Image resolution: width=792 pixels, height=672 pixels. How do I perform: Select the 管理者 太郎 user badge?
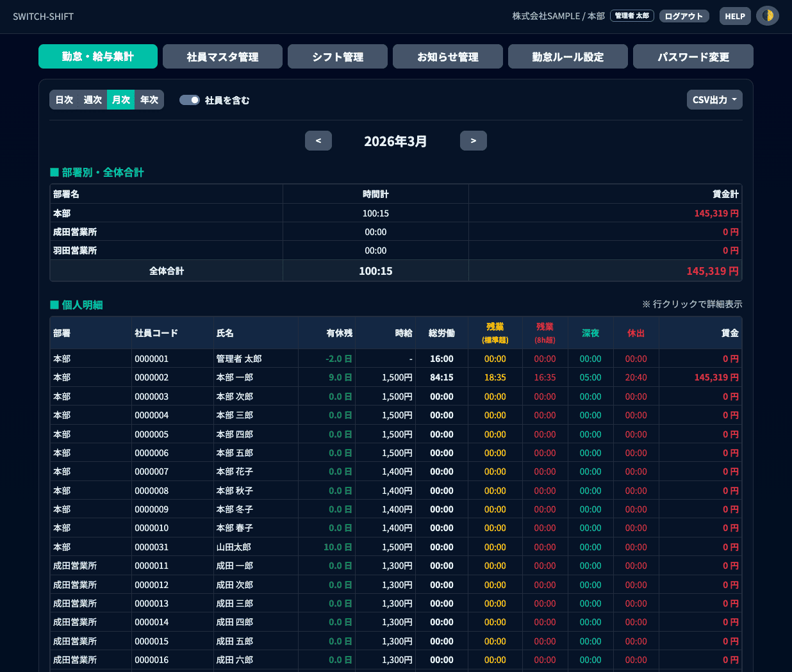point(632,16)
